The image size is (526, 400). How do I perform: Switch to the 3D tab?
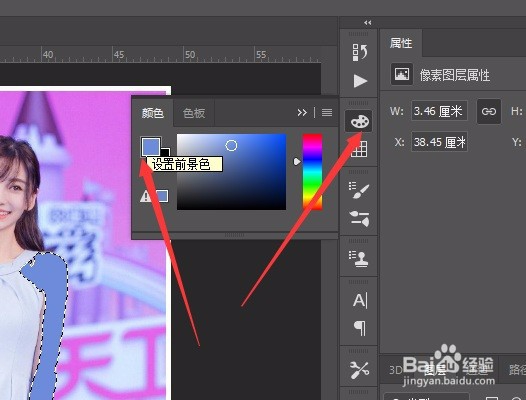click(396, 370)
